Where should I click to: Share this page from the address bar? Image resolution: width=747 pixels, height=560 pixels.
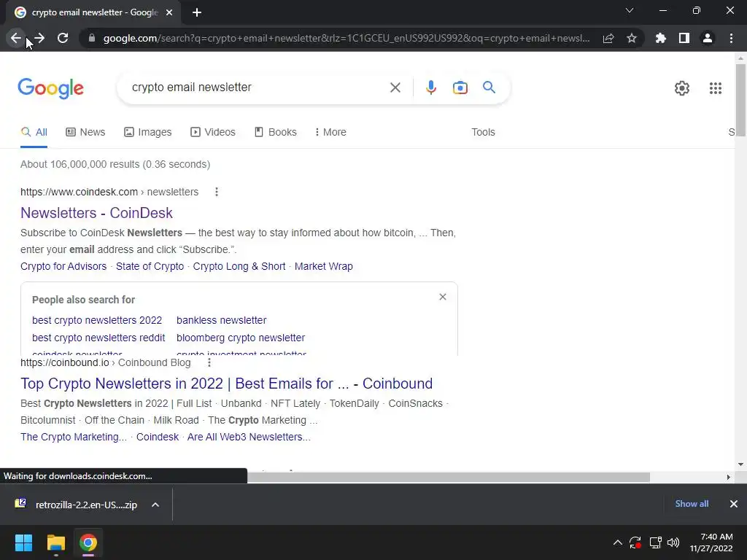[608, 38]
